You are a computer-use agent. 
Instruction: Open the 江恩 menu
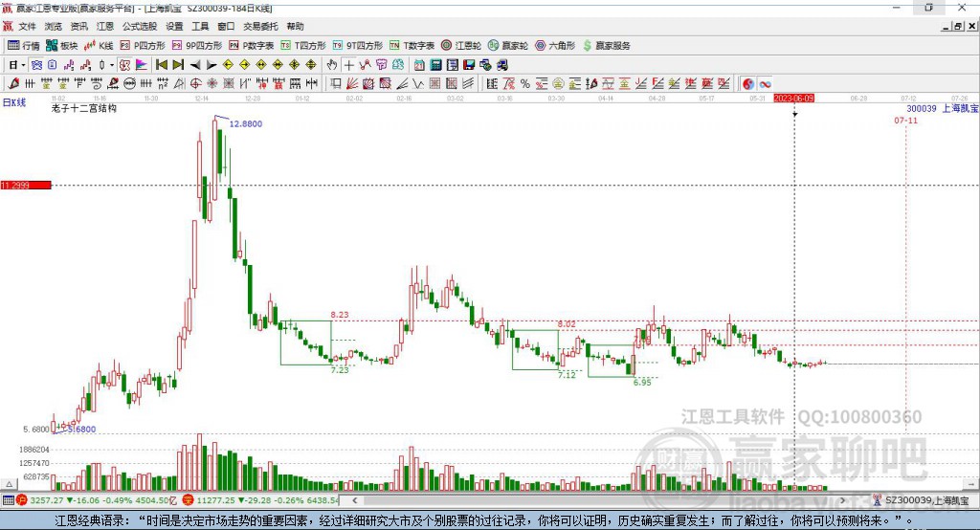(104, 27)
